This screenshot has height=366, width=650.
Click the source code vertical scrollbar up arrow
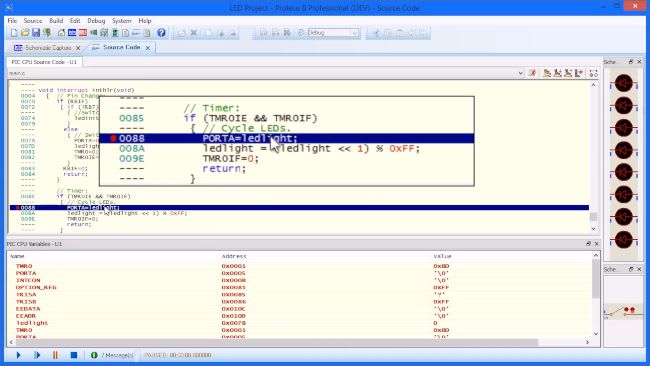point(593,85)
